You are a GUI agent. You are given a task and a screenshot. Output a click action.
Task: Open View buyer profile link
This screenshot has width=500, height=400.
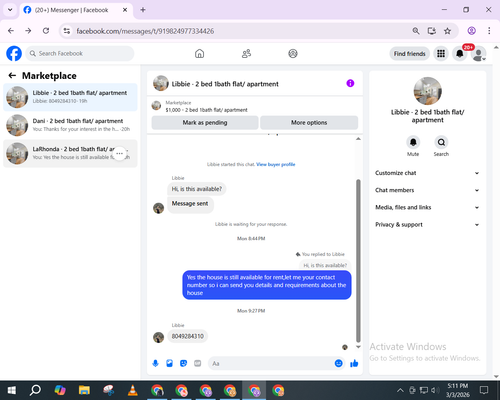[276, 164]
